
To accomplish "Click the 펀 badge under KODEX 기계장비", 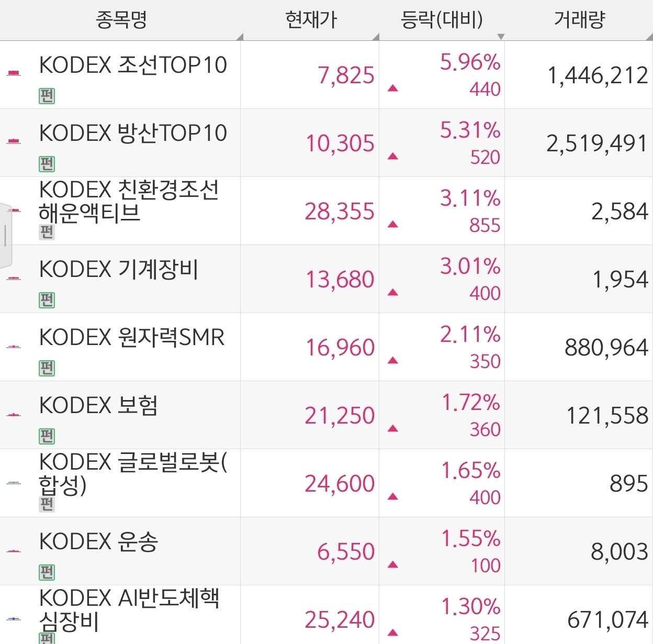I will (47, 300).
